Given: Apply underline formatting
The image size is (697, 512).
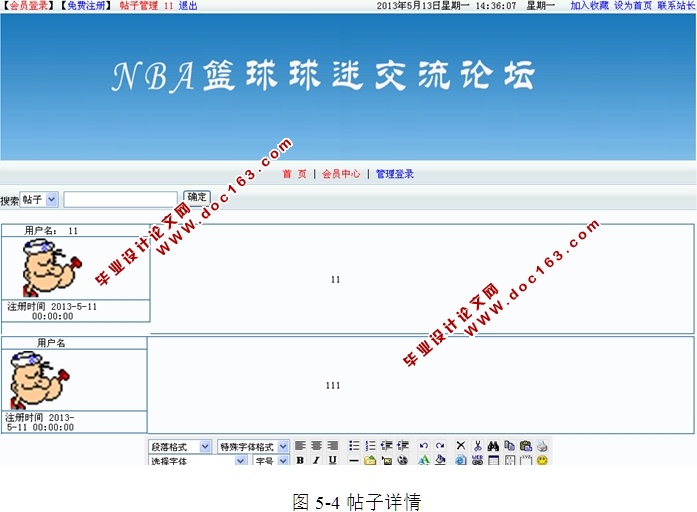Looking at the screenshot, I should pyautogui.click(x=332, y=460).
